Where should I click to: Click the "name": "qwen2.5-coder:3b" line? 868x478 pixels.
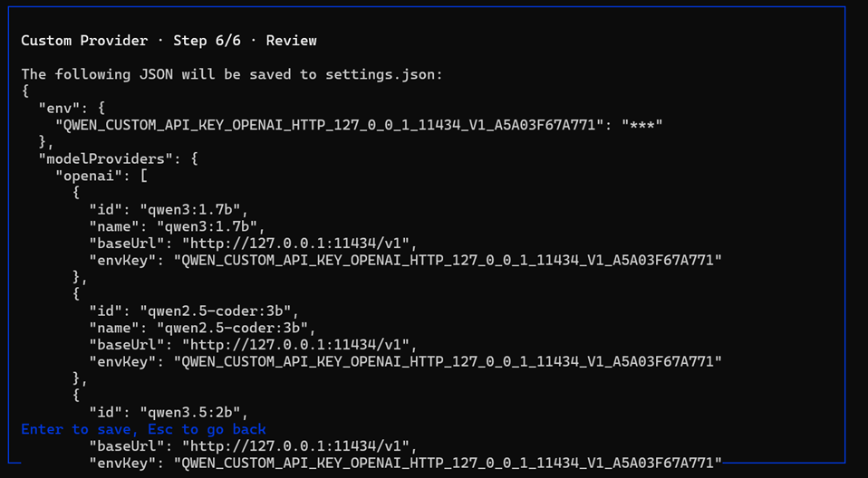click(x=202, y=328)
